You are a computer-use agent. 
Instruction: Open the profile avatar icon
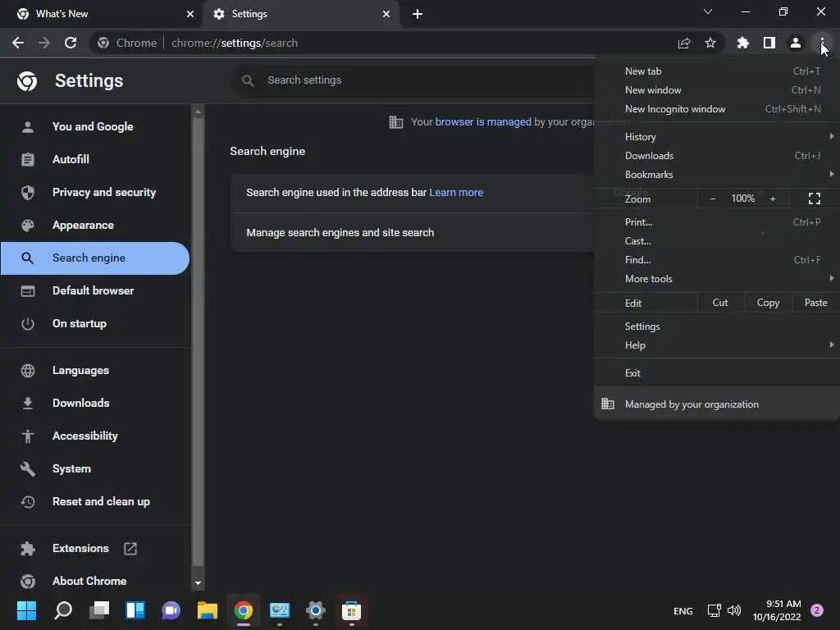pos(796,43)
